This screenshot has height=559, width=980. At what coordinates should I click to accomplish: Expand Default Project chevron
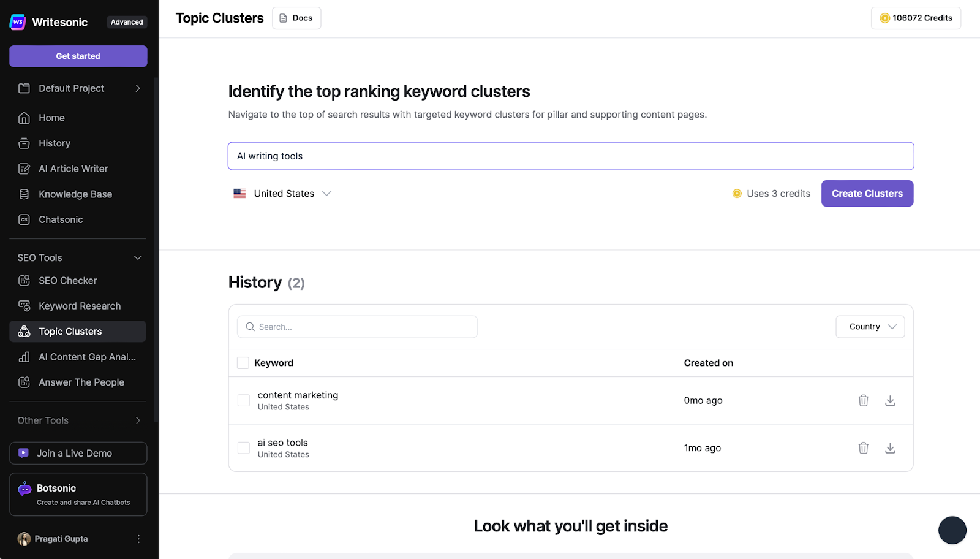click(138, 88)
